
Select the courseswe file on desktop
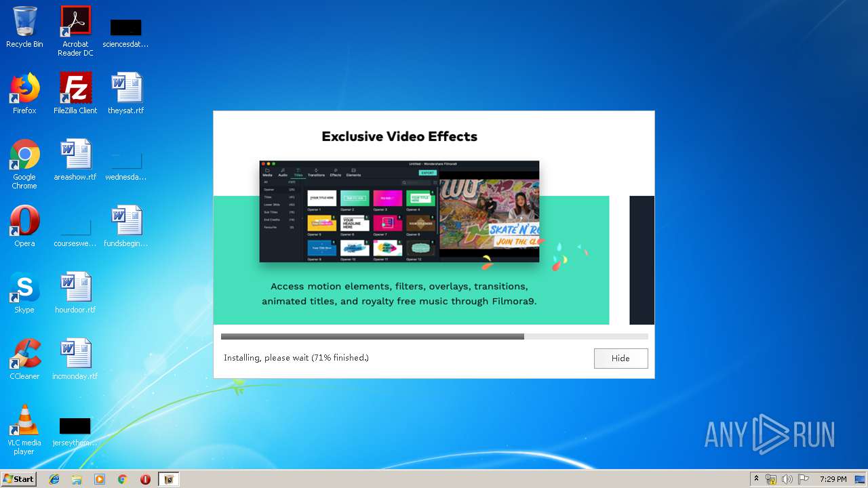pyautogui.click(x=75, y=233)
